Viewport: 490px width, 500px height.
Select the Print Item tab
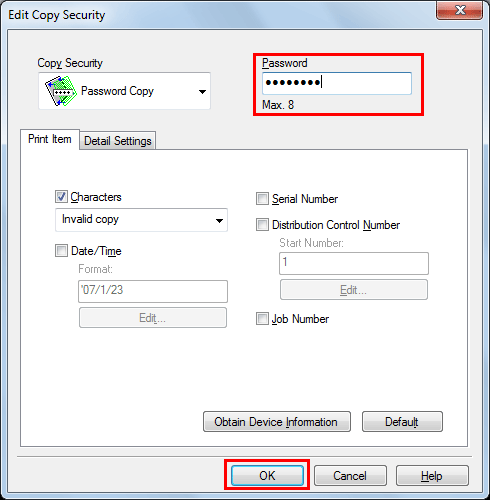click(x=50, y=139)
